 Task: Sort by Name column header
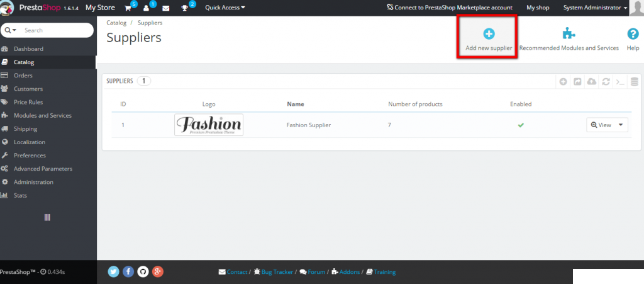(x=296, y=104)
